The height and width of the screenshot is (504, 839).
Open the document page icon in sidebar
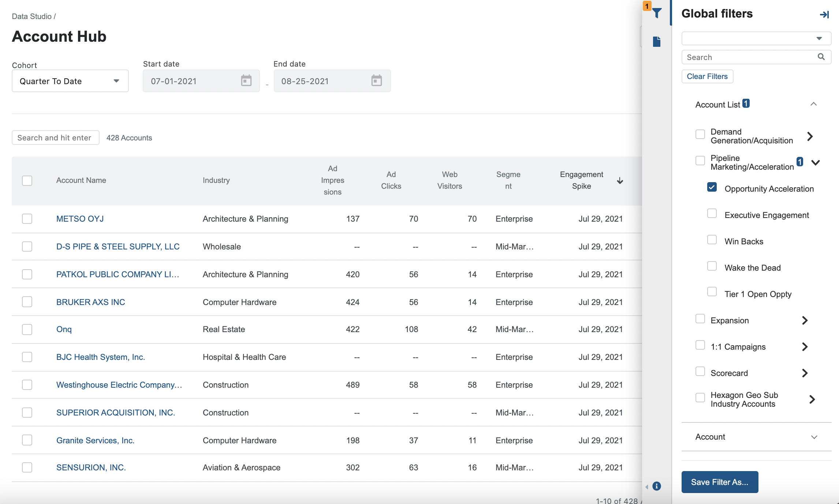coord(657,42)
